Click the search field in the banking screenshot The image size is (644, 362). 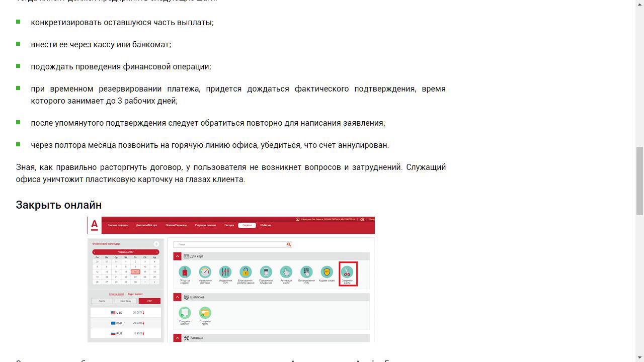(x=232, y=244)
